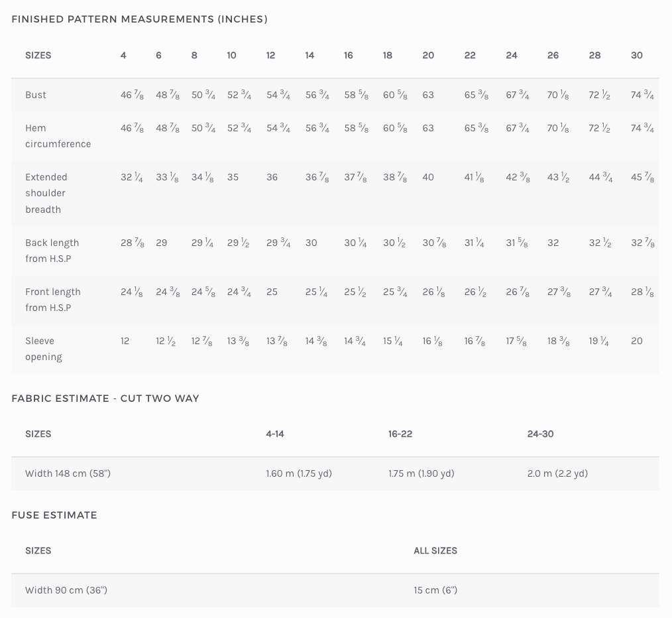
Task: Click the '1.60 m (1.75 yd)' fabric value
Action: 299,473
